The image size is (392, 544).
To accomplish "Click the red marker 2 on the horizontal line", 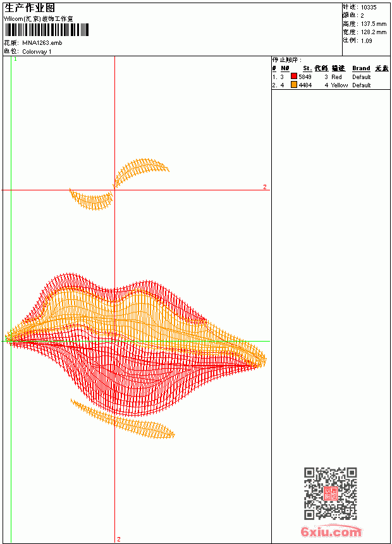I will 265,187.
